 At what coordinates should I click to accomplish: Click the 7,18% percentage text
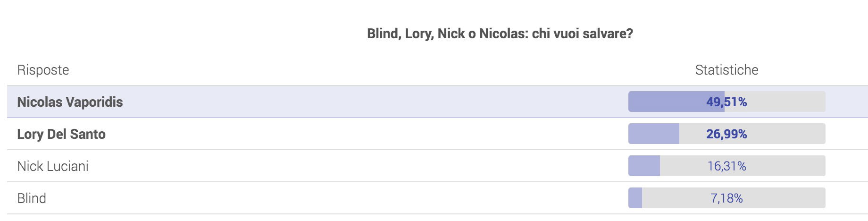(x=726, y=198)
